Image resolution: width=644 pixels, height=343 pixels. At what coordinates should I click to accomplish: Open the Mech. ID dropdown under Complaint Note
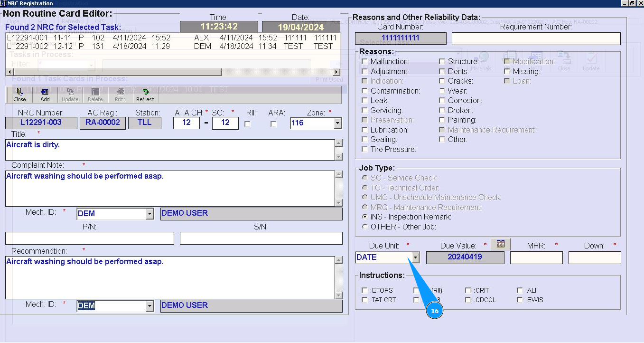click(149, 214)
